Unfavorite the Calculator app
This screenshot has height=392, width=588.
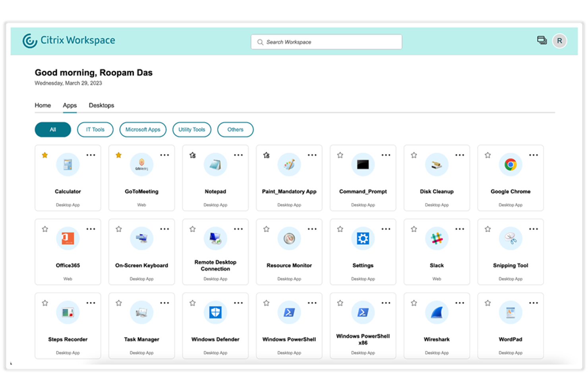coord(45,155)
